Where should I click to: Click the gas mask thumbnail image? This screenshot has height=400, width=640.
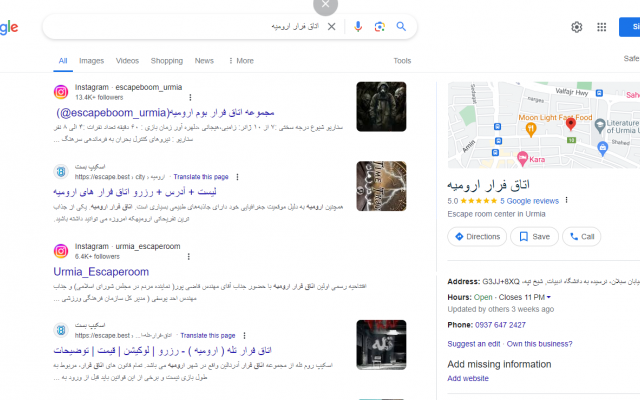pyautogui.click(x=381, y=107)
